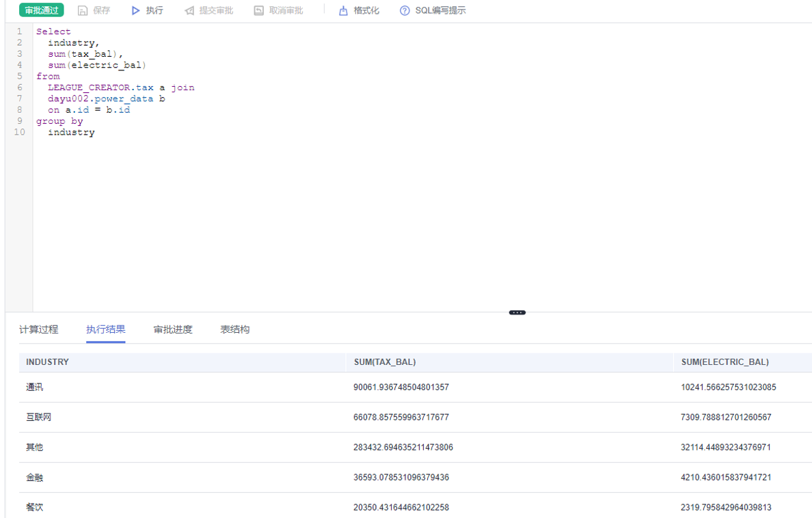The image size is (812, 518).
Task: Open the 审批进度 tab
Action: [173, 329]
